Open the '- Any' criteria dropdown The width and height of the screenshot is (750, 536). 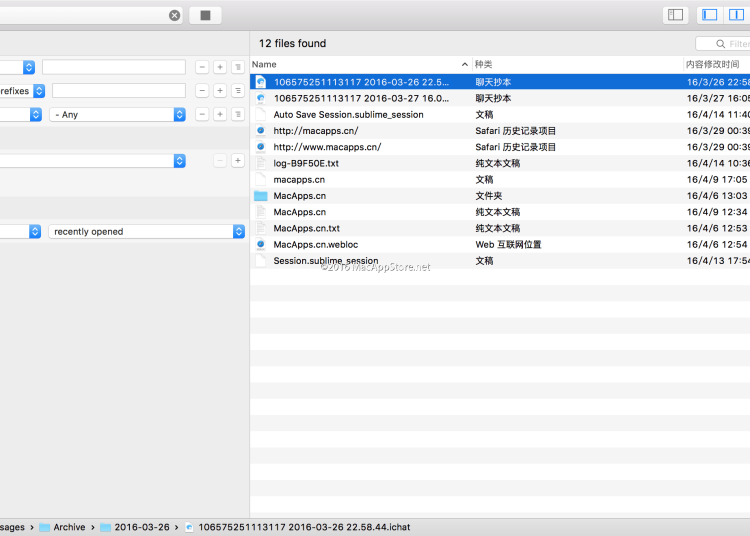point(117,115)
